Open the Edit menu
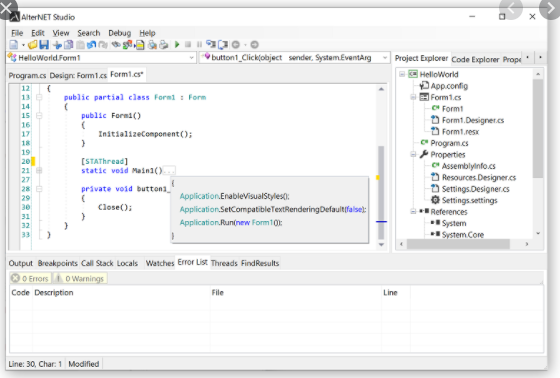560x378 pixels. [x=38, y=33]
